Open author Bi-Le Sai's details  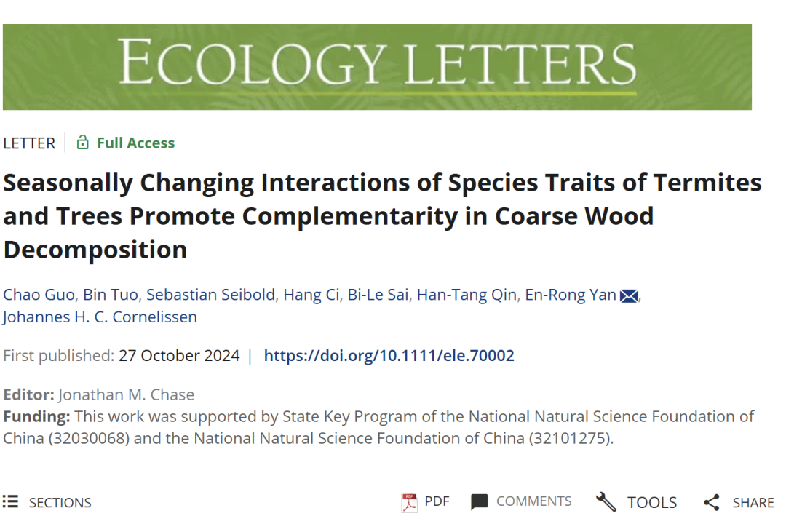378,295
